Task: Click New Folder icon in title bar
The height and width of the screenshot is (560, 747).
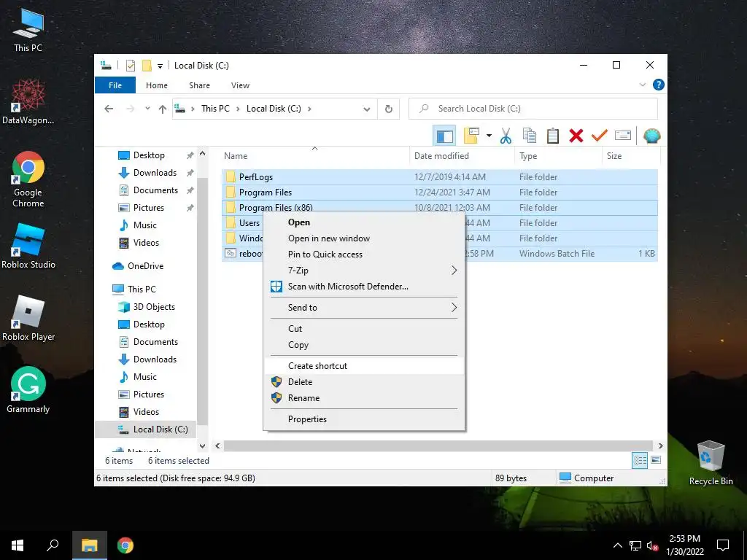Action: coord(147,66)
